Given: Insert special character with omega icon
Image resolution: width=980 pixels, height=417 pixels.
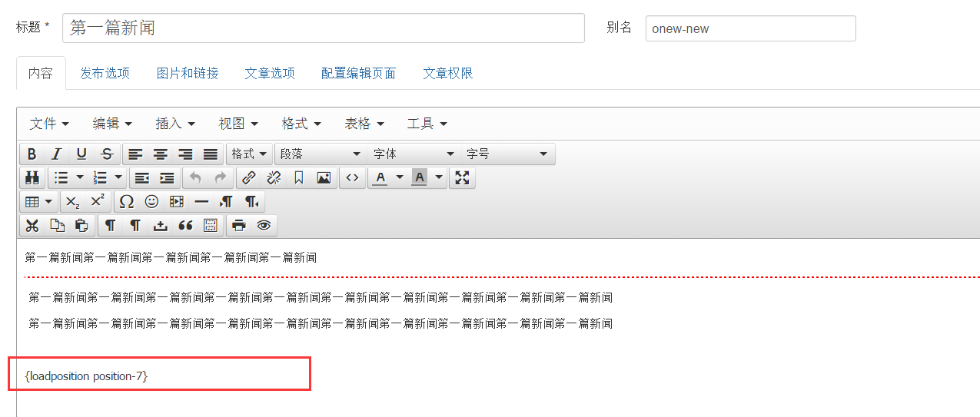Looking at the screenshot, I should (x=127, y=202).
